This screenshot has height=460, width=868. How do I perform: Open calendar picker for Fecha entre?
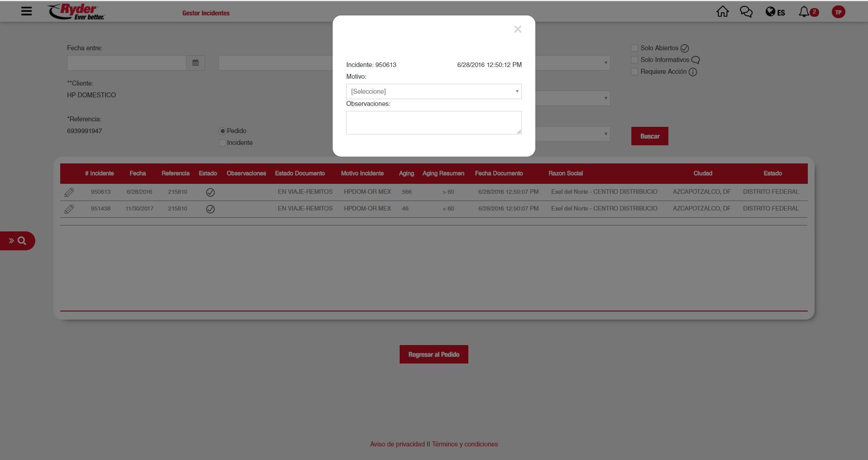(196, 63)
